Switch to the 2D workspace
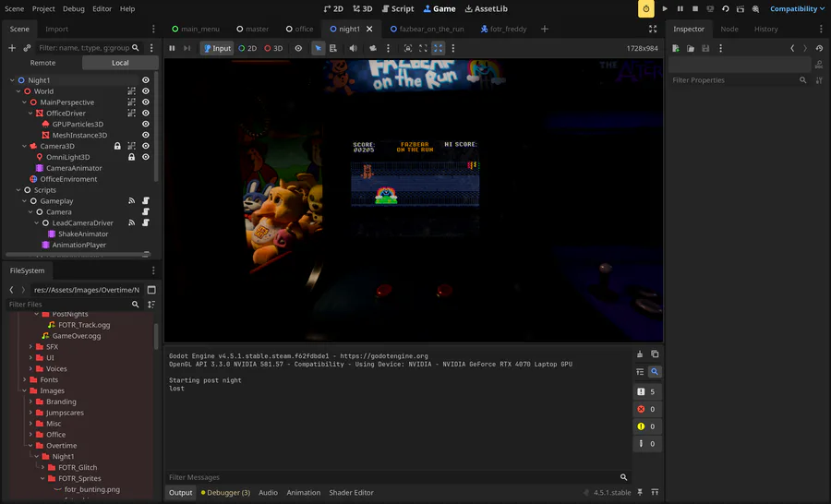831x504 pixels. click(x=333, y=8)
